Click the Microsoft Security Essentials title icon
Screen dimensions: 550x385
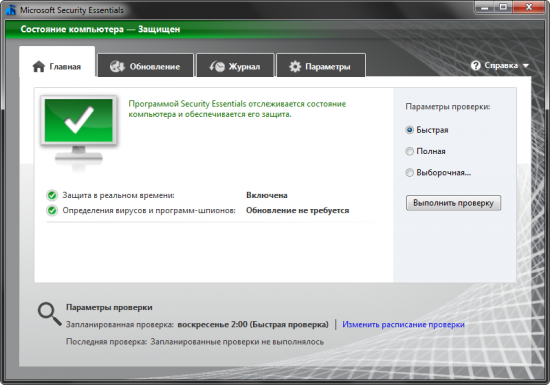point(11,10)
